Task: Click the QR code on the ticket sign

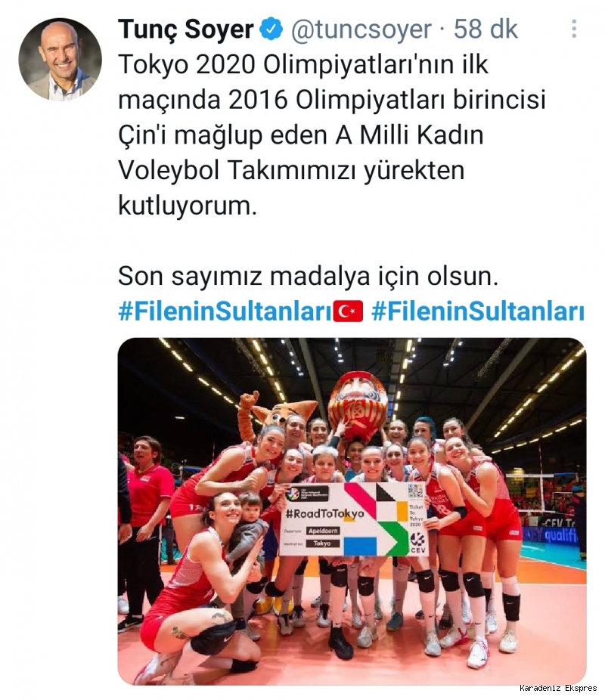Action: [414, 491]
